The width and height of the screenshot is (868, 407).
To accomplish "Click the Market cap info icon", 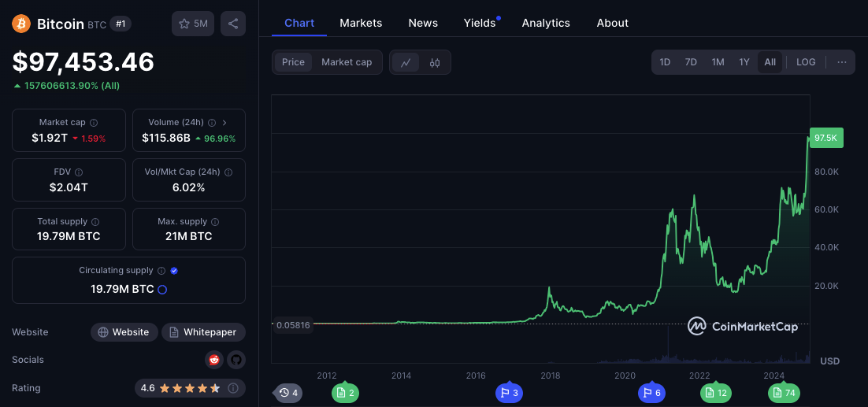I will (94, 123).
